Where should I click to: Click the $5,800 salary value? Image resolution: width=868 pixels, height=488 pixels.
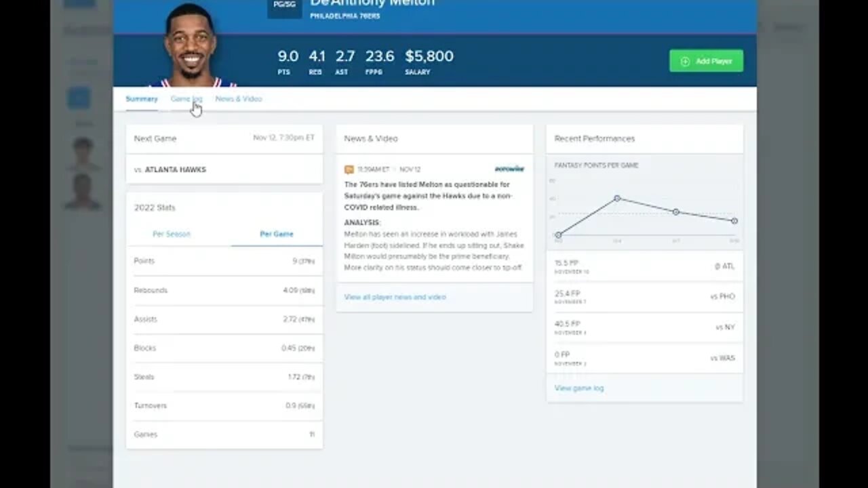[429, 56]
